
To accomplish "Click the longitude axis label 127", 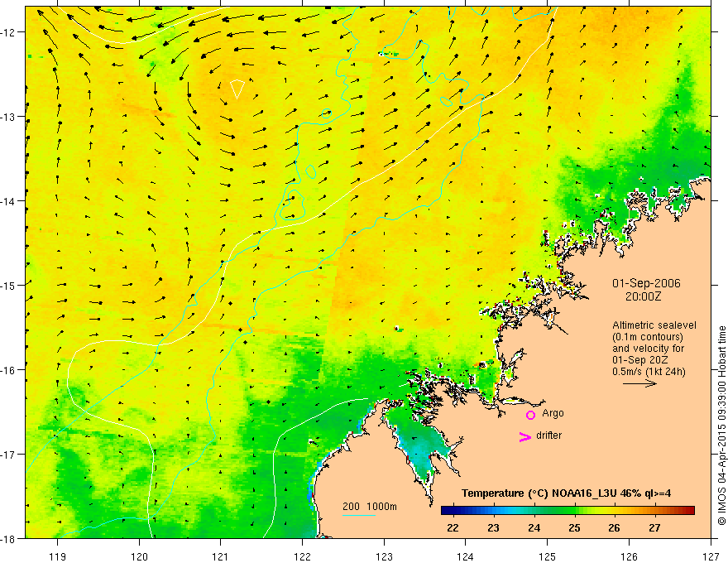I will point(711,556).
